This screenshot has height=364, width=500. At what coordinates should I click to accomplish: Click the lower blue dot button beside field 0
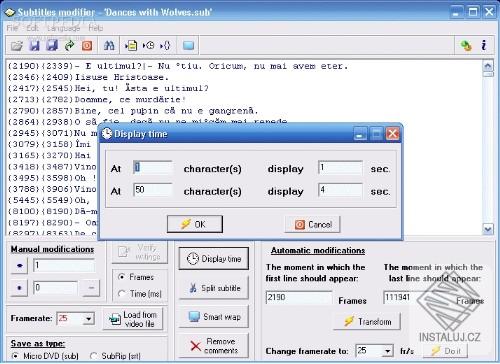pos(19,288)
